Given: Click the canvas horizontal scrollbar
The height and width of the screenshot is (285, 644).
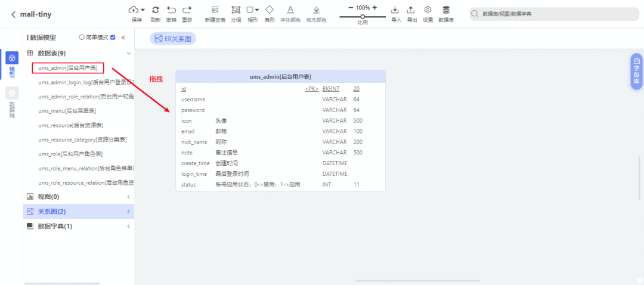Looking at the screenshot, I should (x=417, y=281).
